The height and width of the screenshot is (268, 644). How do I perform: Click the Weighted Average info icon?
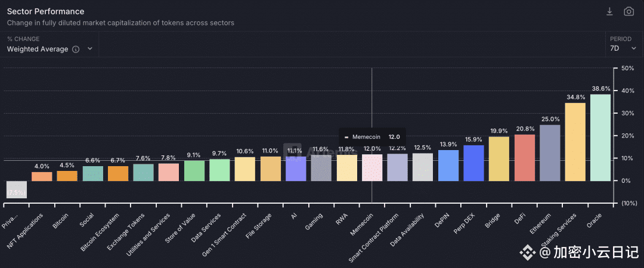pyautogui.click(x=76, y=49)
